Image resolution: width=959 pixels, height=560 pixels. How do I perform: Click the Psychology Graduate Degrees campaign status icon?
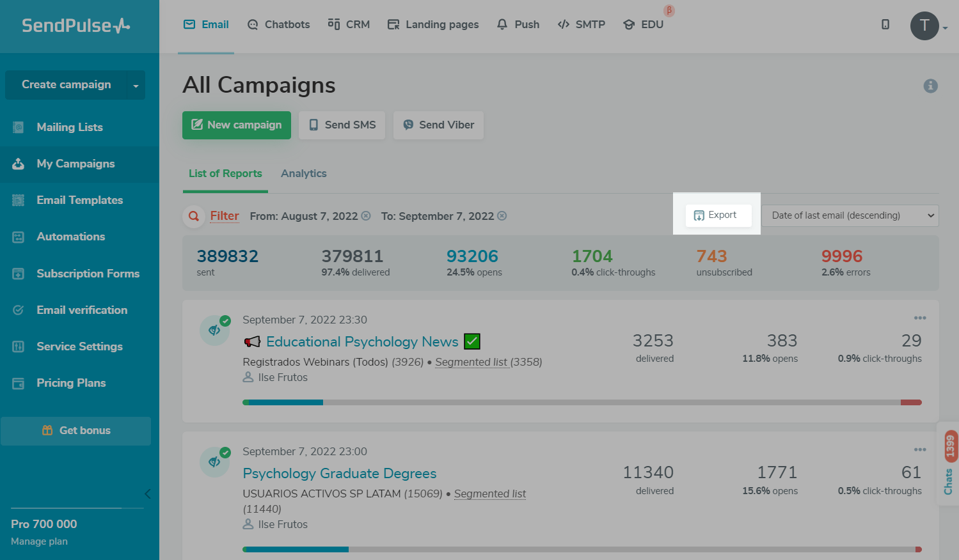(x=215, y=462)
